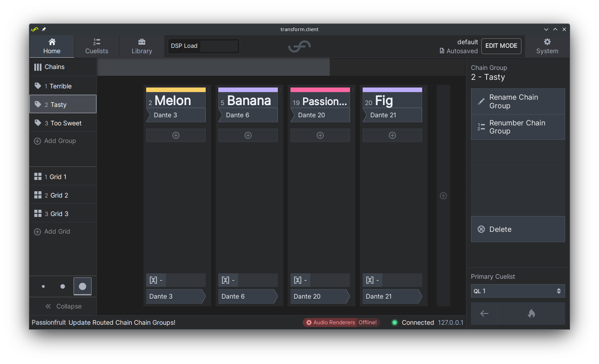This screenshot has width=599, height=364.
Task: Choose the medium dot size option
Action: point(63,286)
